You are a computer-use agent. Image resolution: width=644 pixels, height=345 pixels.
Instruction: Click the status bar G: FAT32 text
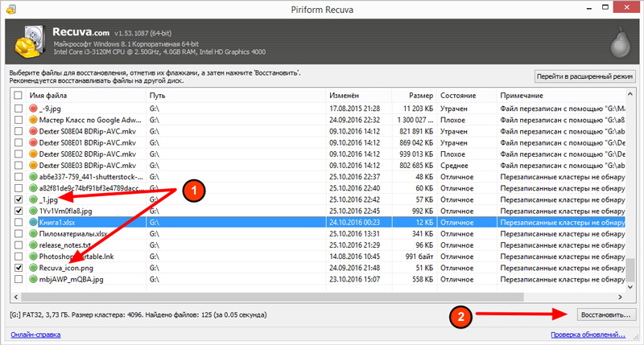pos(138,315)
